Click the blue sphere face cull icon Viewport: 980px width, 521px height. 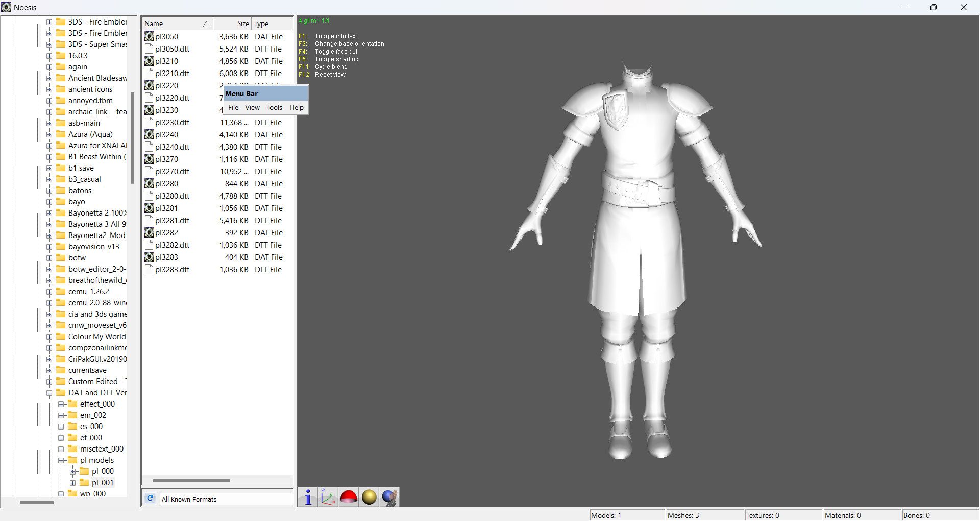point(389,496)
